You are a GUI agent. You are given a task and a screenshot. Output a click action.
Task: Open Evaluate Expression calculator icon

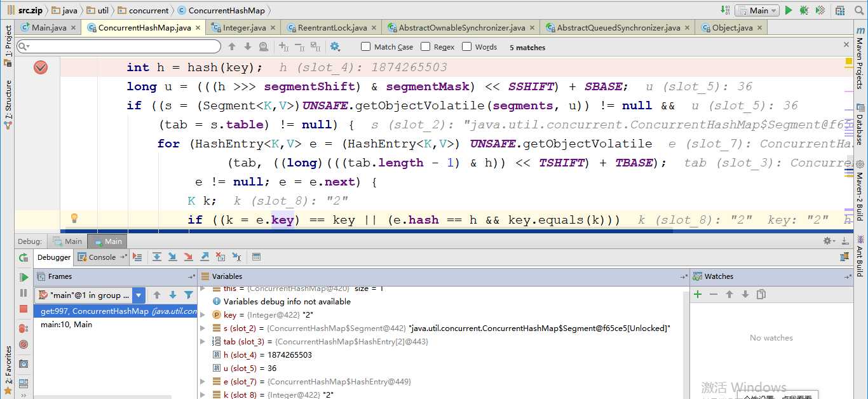click(256, 257)
